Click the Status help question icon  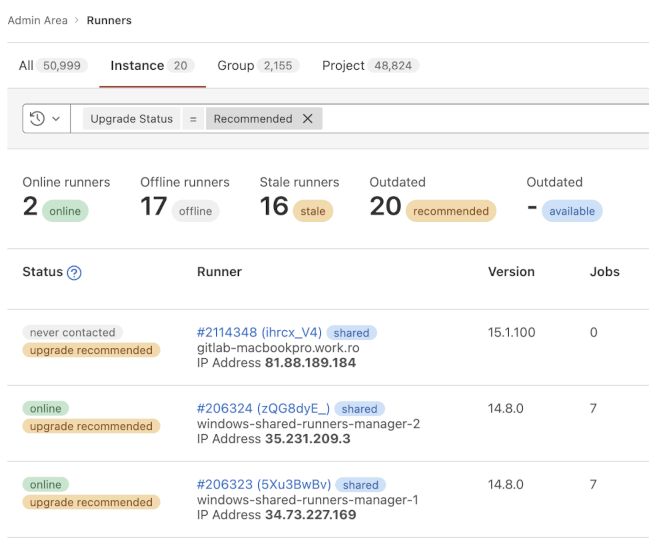coord(74,273)
